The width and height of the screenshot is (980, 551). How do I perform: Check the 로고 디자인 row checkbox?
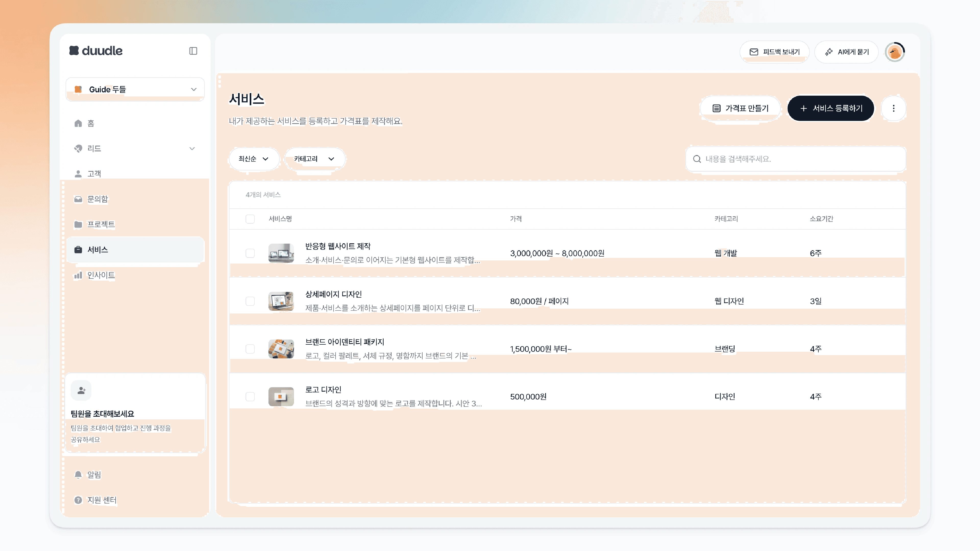tap(250, 397)
